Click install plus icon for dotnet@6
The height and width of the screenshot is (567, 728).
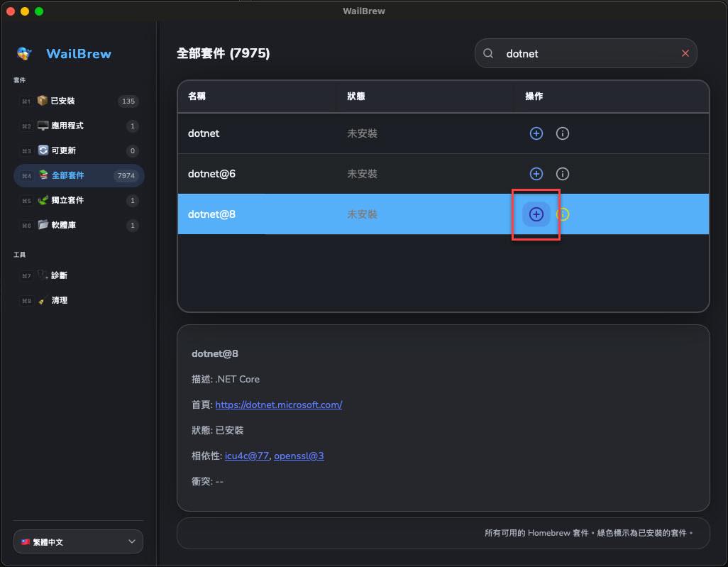pos(536,174)
